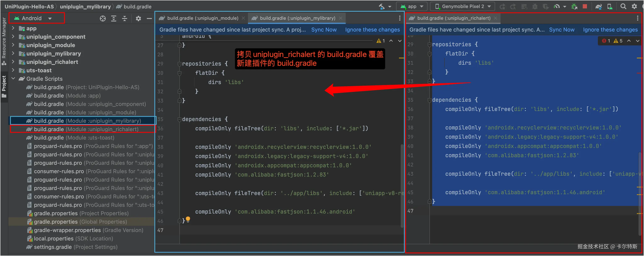Open Project panel options gear
This screenshot has height=256, width=644.
[x=138, y=18]
